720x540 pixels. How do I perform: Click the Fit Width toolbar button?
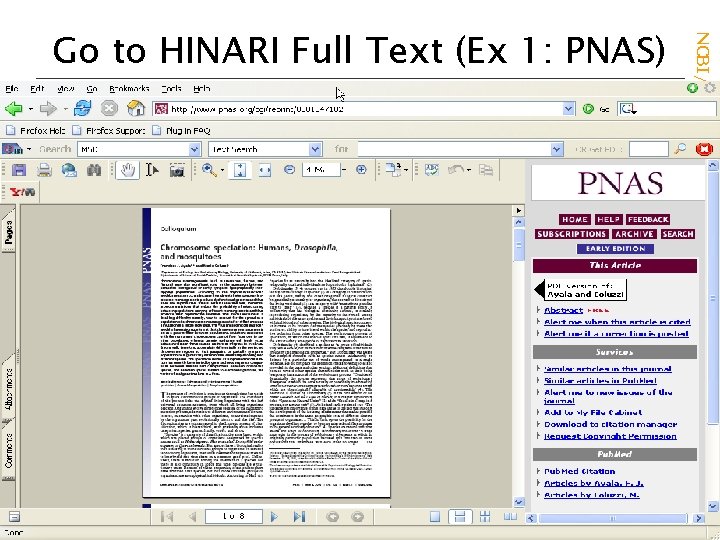[x=265, y=170]
